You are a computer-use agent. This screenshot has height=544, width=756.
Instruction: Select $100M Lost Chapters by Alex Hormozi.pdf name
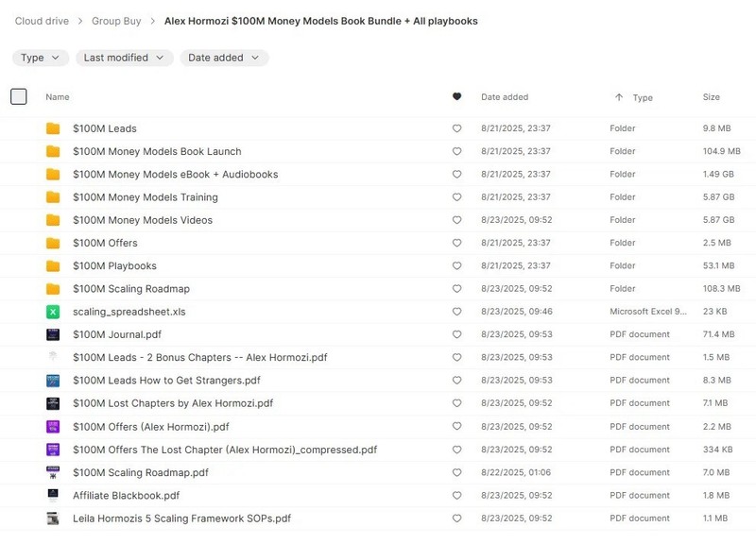click(173, 403)
